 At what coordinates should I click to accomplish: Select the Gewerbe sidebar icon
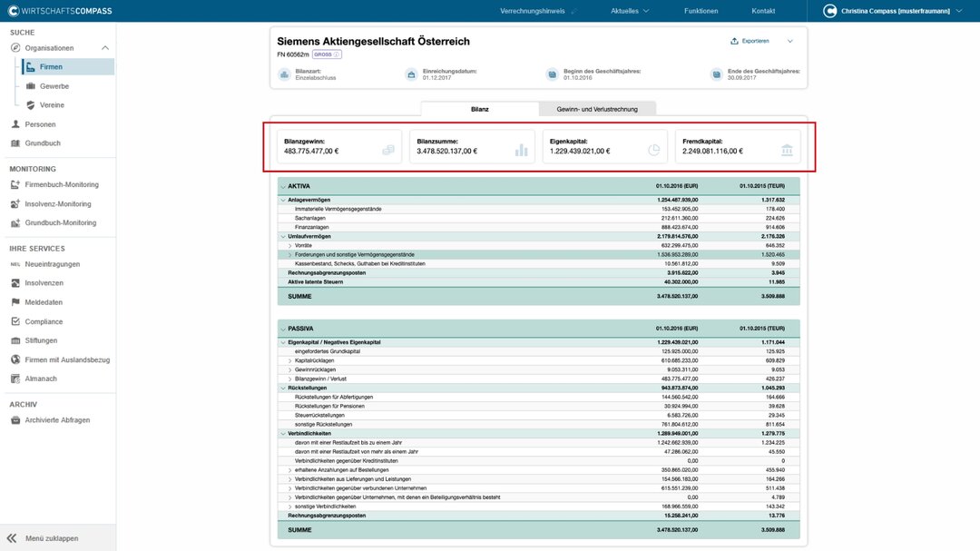point(31,86)
